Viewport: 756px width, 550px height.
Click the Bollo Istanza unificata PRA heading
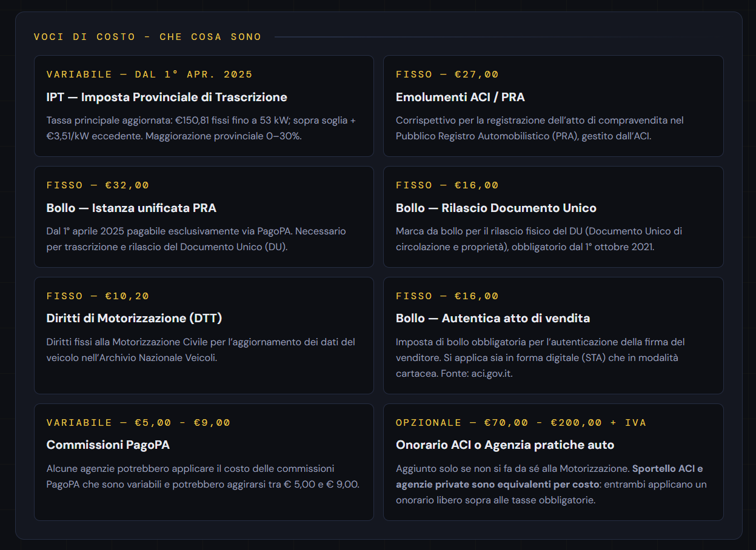coord(132,208)
